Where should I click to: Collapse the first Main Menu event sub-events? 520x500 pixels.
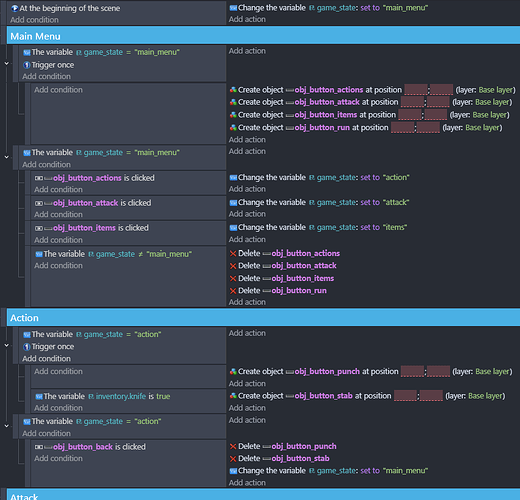pos(6,63)
